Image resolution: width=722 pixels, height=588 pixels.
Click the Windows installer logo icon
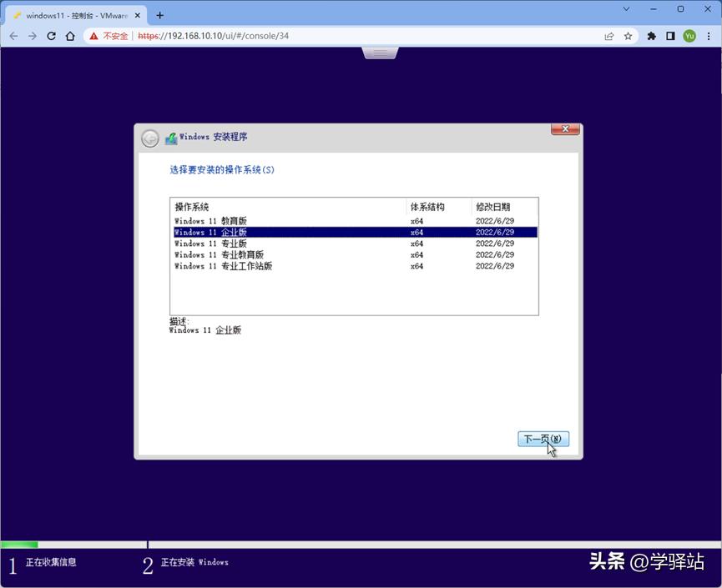(168, 137)
